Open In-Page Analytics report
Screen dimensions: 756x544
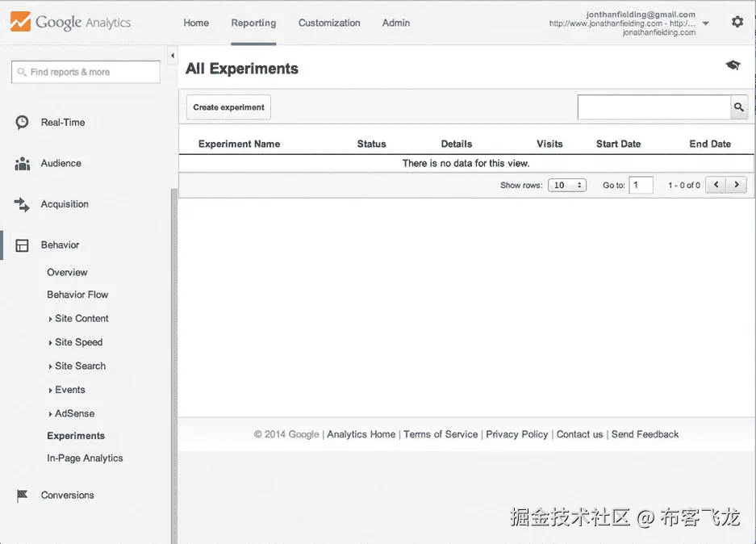(85, 458)
